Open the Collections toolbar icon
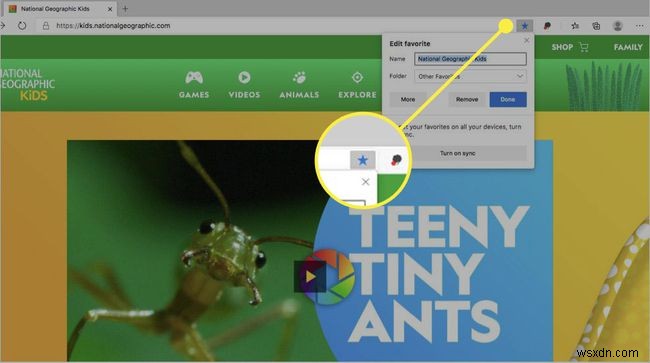 (596, 26)
